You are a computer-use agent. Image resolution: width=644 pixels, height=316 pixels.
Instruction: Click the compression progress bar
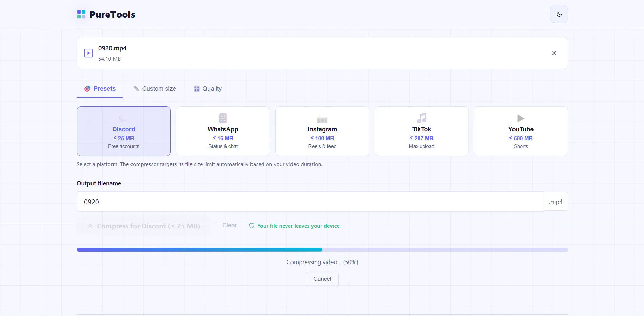[322, 250]
